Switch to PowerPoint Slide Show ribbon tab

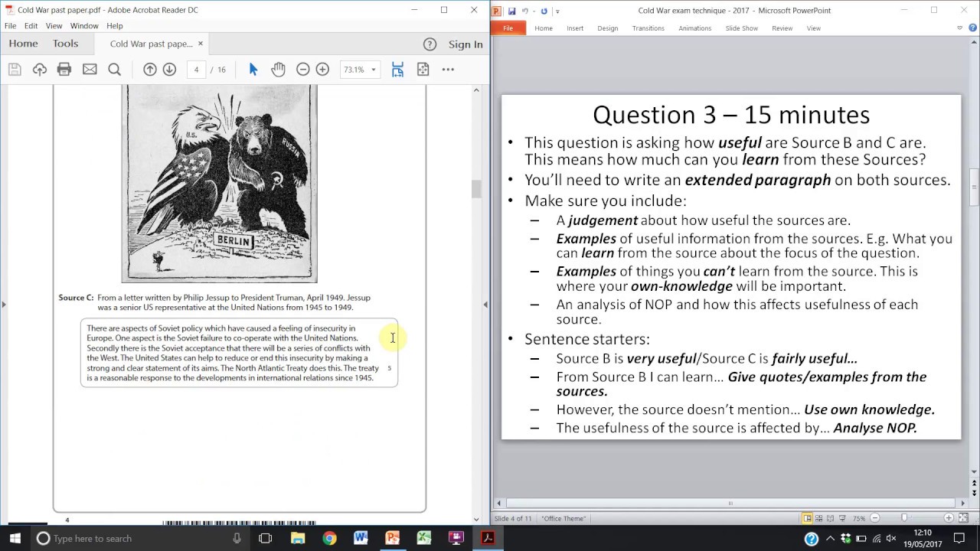[742, 28]
